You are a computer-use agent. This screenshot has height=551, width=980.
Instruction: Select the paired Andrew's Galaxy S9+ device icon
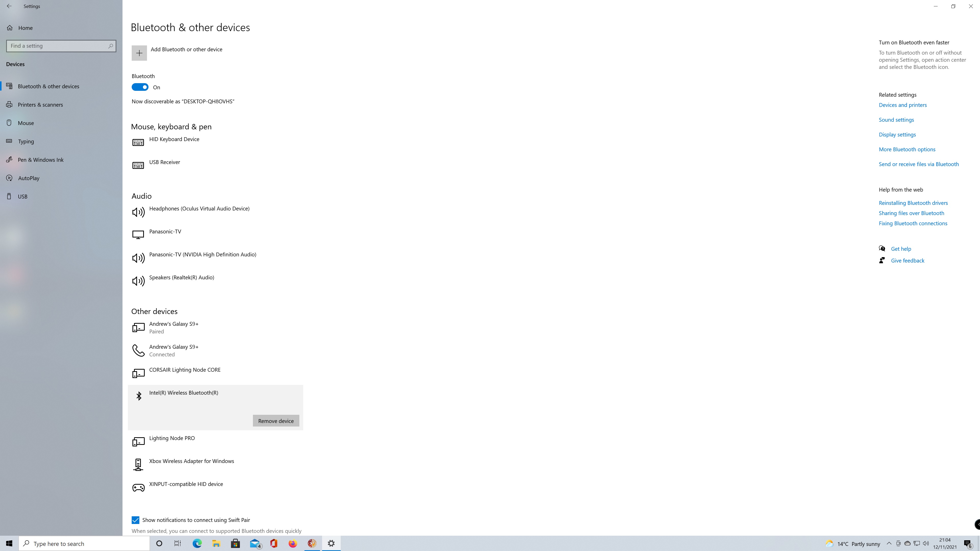(x=138, y=327)
